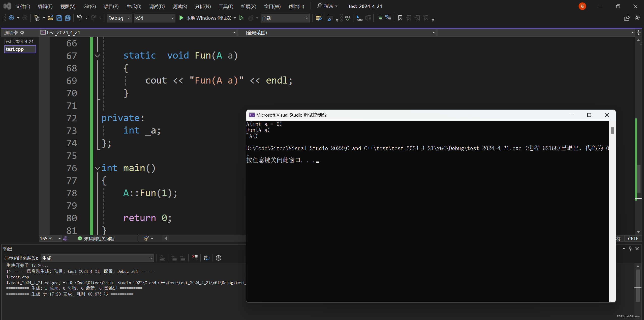
Task: Click the Open File folder icon
Action: click(50, 18)
